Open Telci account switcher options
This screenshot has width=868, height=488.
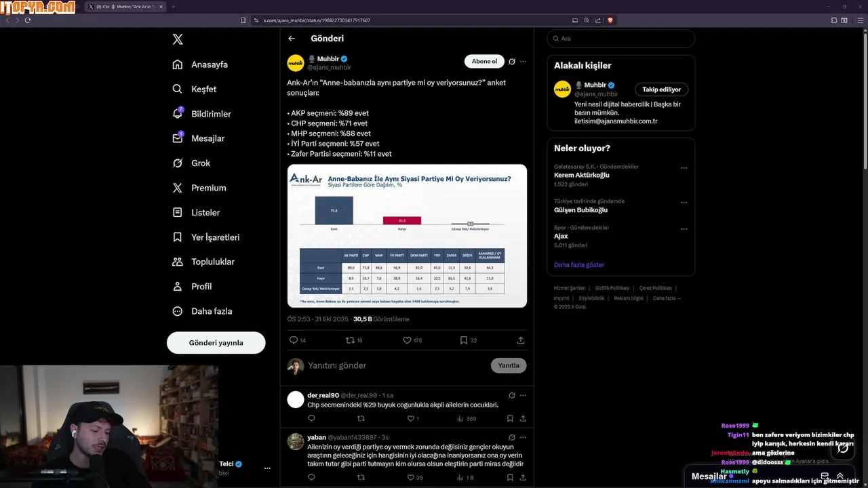point(267,468)
